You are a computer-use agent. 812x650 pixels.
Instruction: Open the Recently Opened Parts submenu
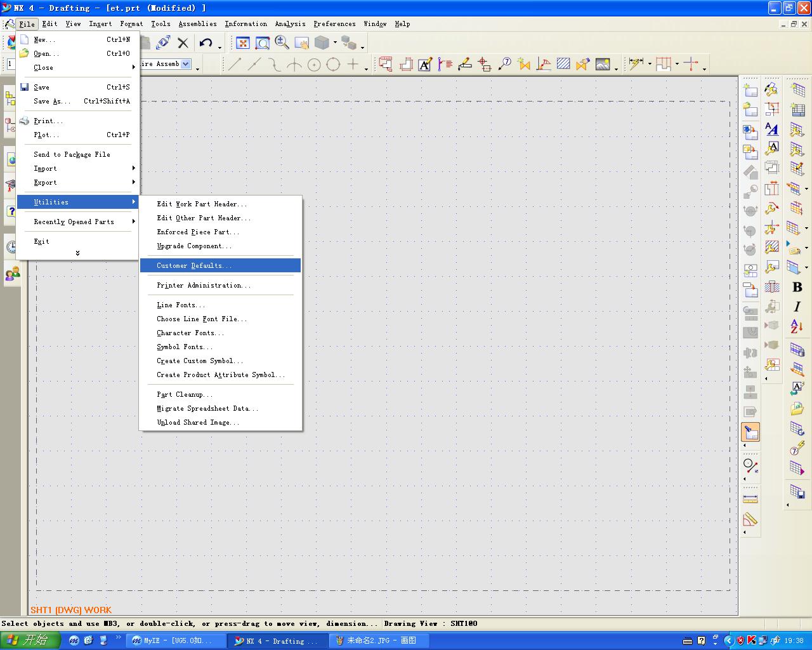click(77, 222)
